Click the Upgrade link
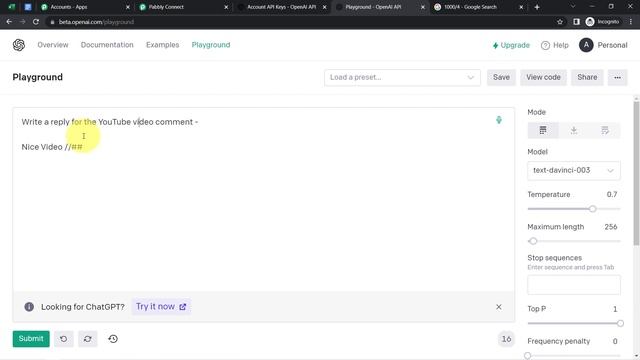640x360 pixels. tap(511, 45)
